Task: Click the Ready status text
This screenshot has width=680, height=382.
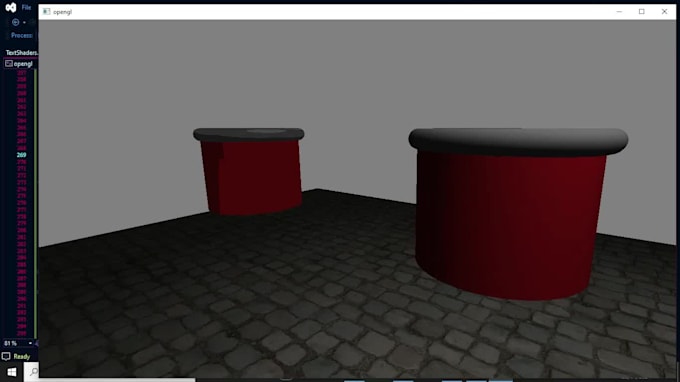Action: (22, 357)
